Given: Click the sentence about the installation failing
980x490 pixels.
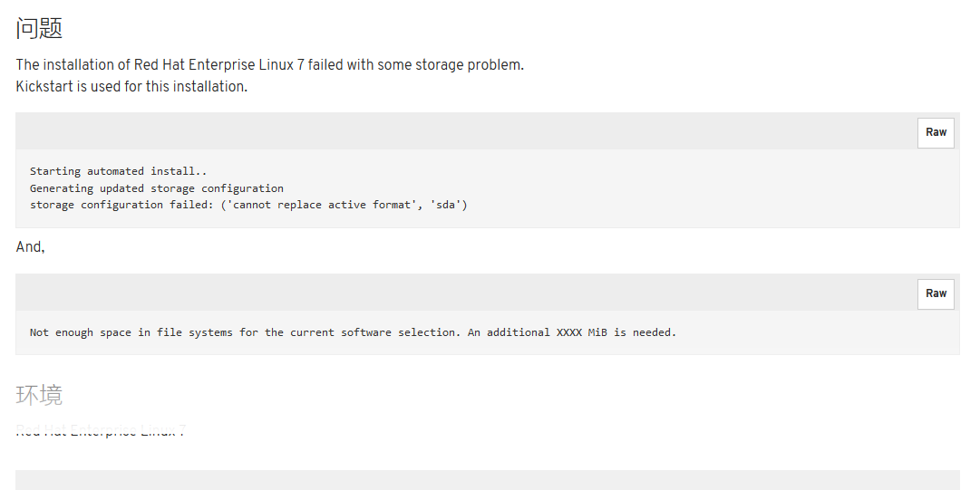Looking at the screenshot, I should (269, 65).
